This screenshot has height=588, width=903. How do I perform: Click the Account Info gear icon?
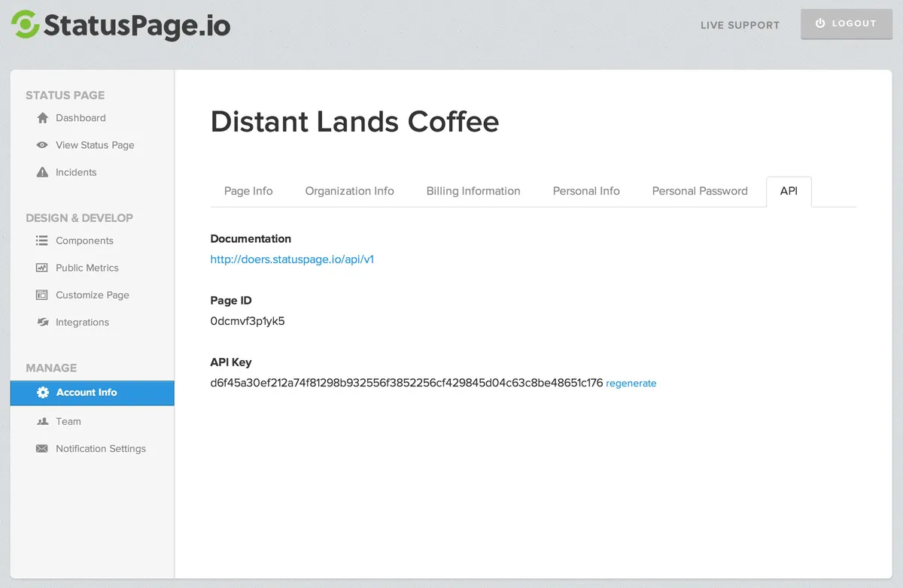click(x=43, y=393)
